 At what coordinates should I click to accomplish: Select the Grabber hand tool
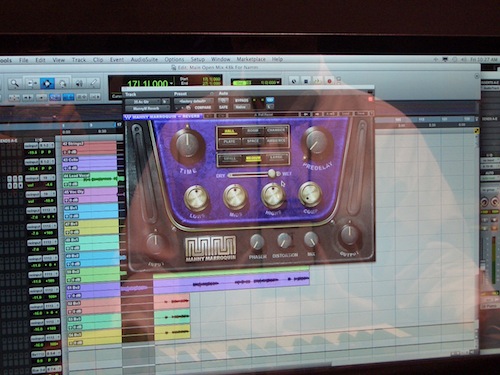[x=63, y=83]
